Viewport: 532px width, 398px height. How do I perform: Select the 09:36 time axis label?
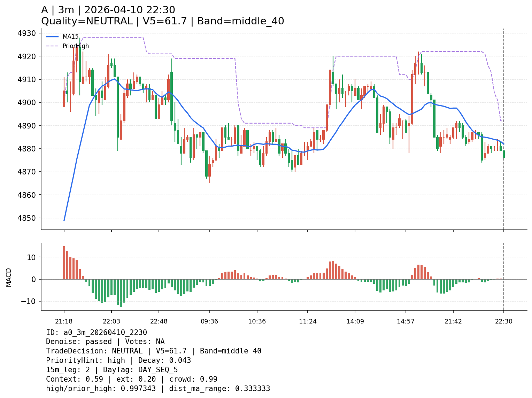click(209, 321)
